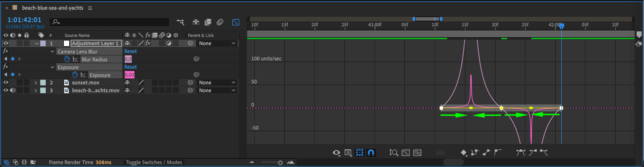Screen dimensions: 644x167
Task: Apply Easy Ease Out to keyframes
Action: (x=544, y=153)
